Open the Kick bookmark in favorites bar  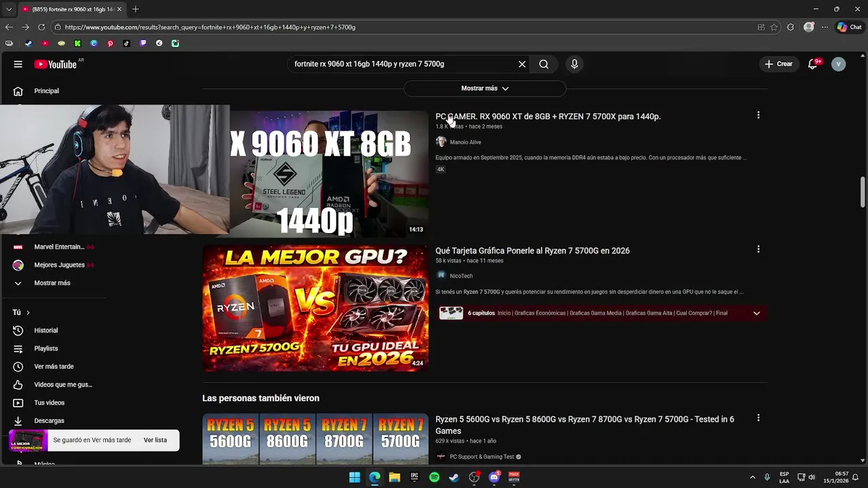click(77, 43)
